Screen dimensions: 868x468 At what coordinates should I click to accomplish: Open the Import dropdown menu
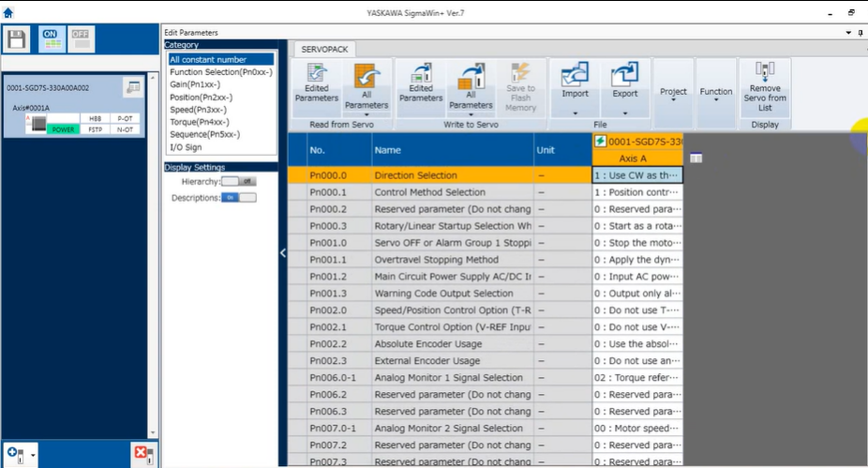(576, 111)
